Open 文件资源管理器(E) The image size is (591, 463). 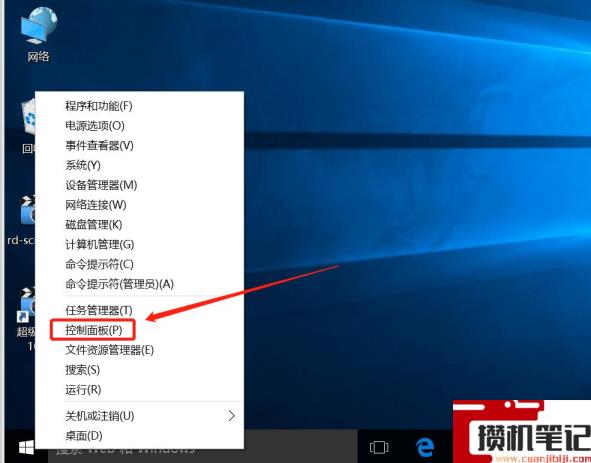(x=109, y=350)
